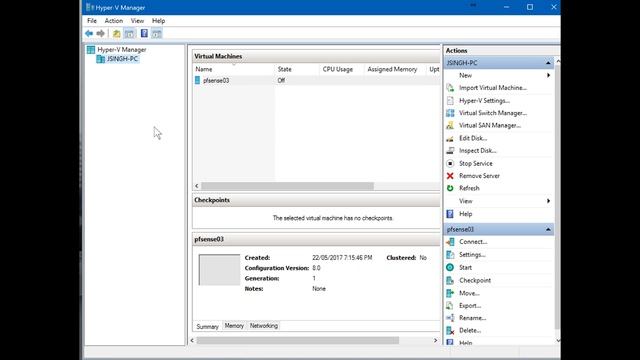This screenshot has width=640, height=360.
Task: Maximize the Hyper-V Manager window
Action: coord(530,7)
